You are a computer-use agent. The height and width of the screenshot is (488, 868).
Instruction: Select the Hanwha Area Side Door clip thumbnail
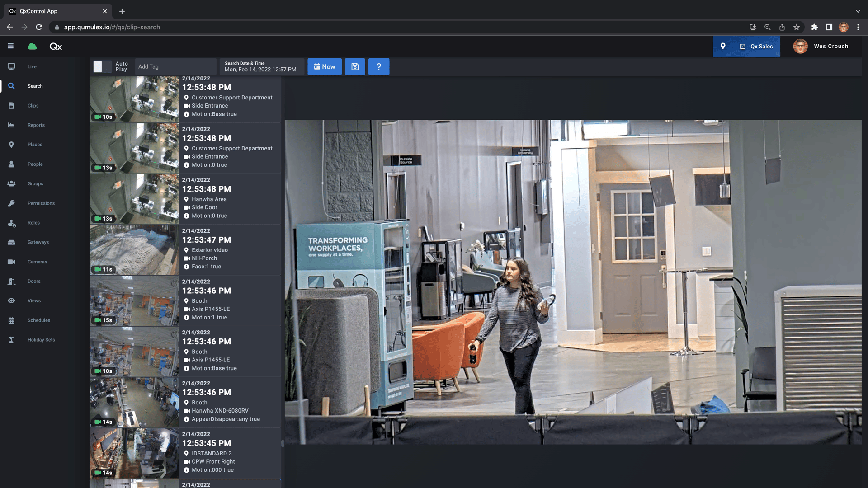pos(134,199)
